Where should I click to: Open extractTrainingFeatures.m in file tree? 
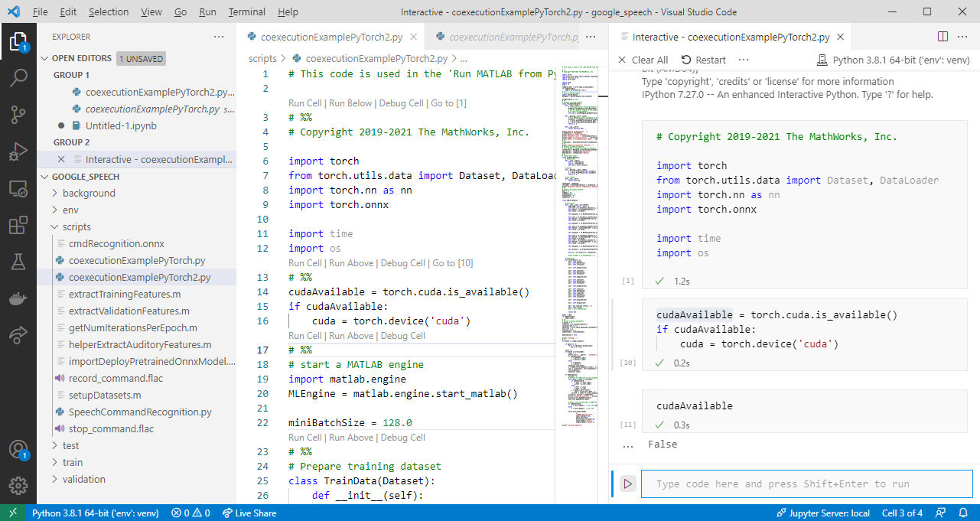(124, 294)
